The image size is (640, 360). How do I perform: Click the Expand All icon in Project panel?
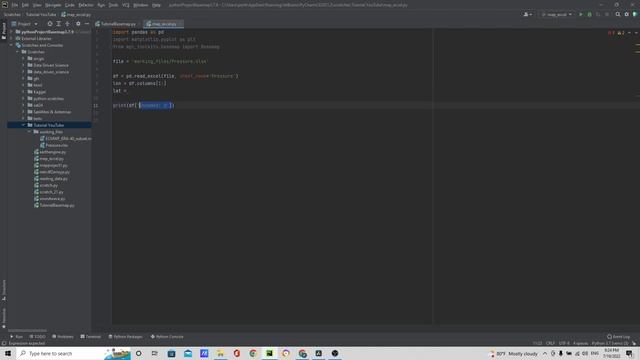click(x=59, y=24)
